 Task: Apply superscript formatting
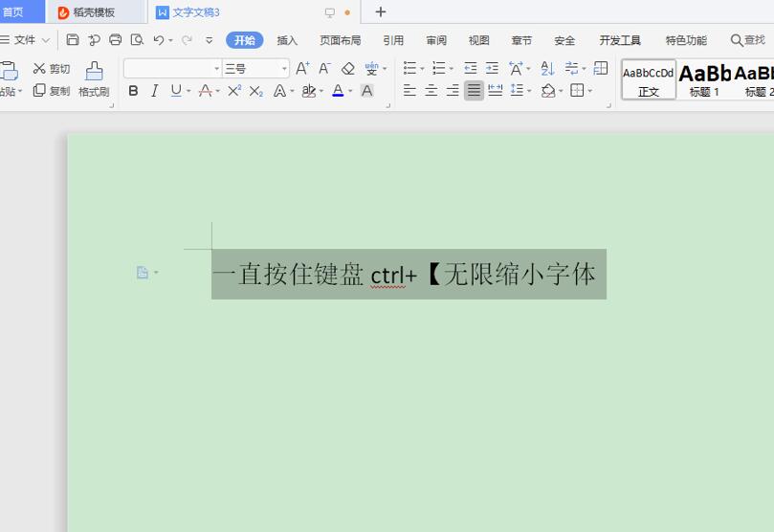(x=234, y=91)
